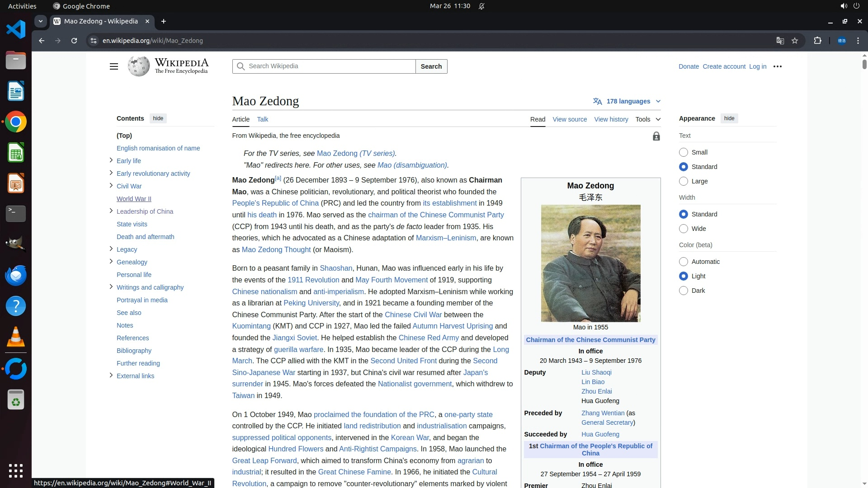868x488 pixels.
Task: Open the Tools dropdown menu
Action: click(x=647, y=119)
